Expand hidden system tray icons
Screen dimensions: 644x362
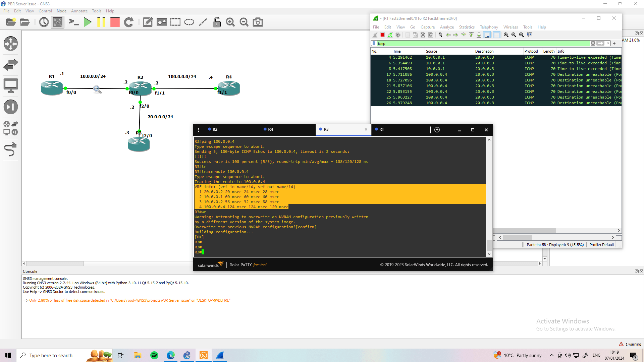coord(551,355)
